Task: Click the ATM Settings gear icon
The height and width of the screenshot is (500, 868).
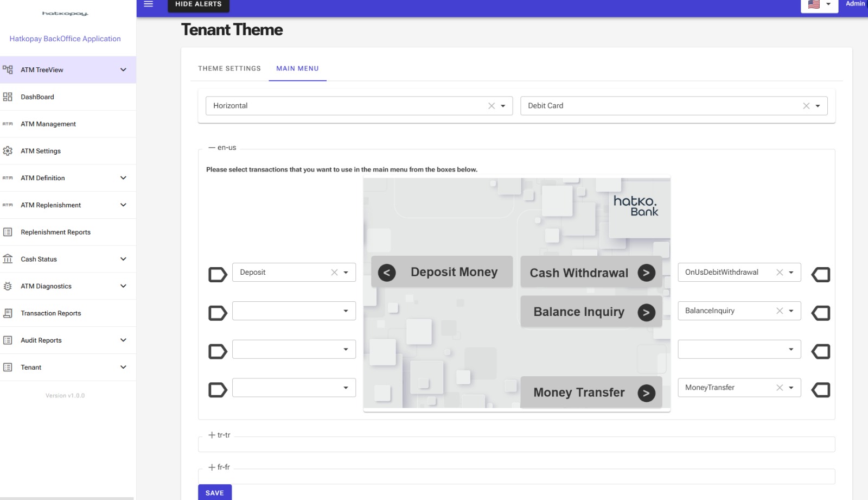Action: pos(8,151)
